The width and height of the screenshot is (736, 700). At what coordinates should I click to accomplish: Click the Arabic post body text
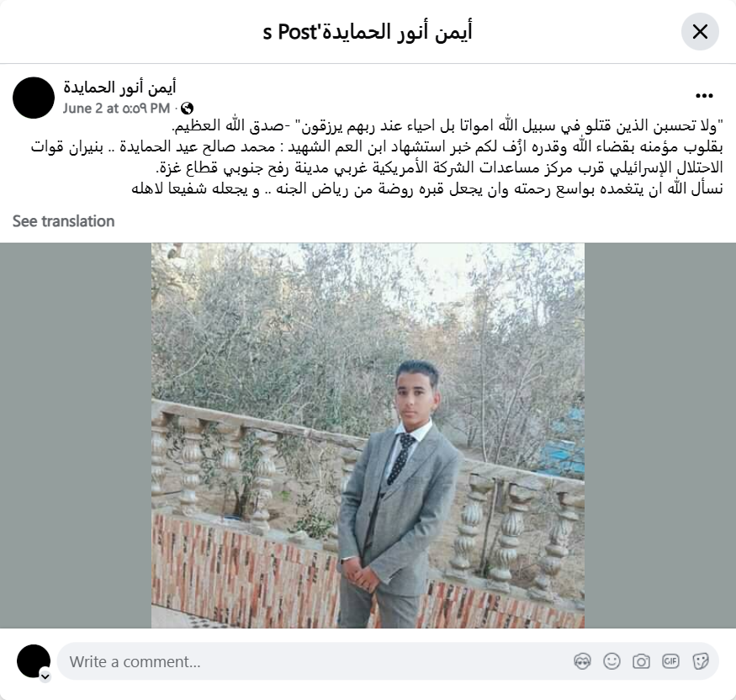pyautogui.click(x=377, y=157)
